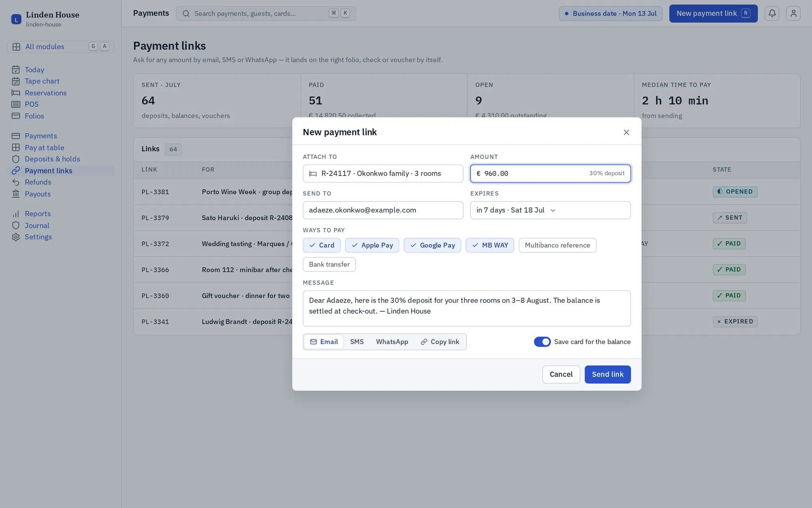Click the Linden House logo icon
Image resolution: width=812 pixels, height=508 pixels.
tap(16, 19)
